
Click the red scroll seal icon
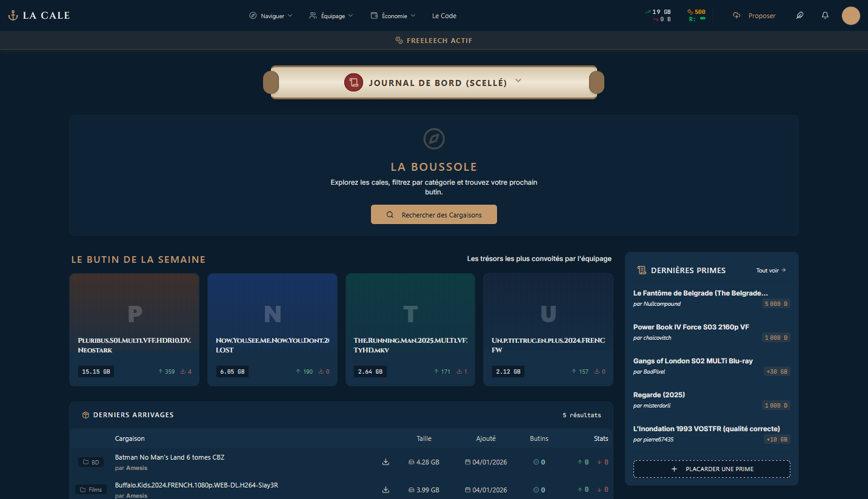tap(353, 82)
